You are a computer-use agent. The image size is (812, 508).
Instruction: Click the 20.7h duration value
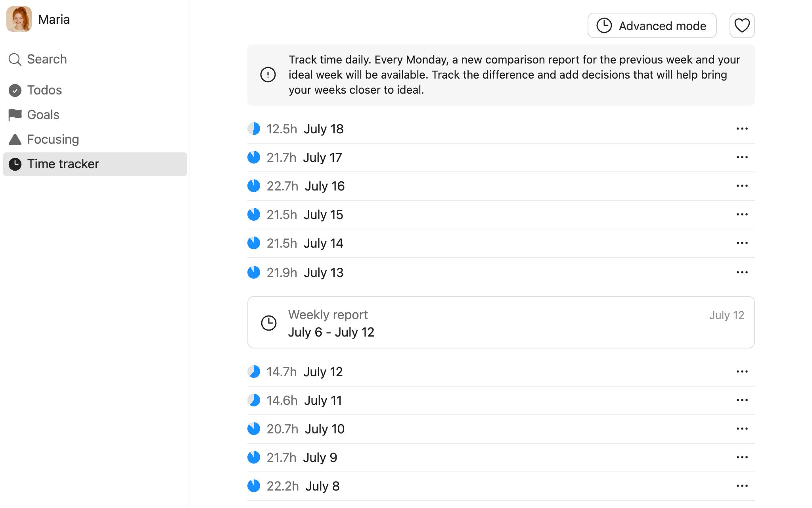coord(282,429)
